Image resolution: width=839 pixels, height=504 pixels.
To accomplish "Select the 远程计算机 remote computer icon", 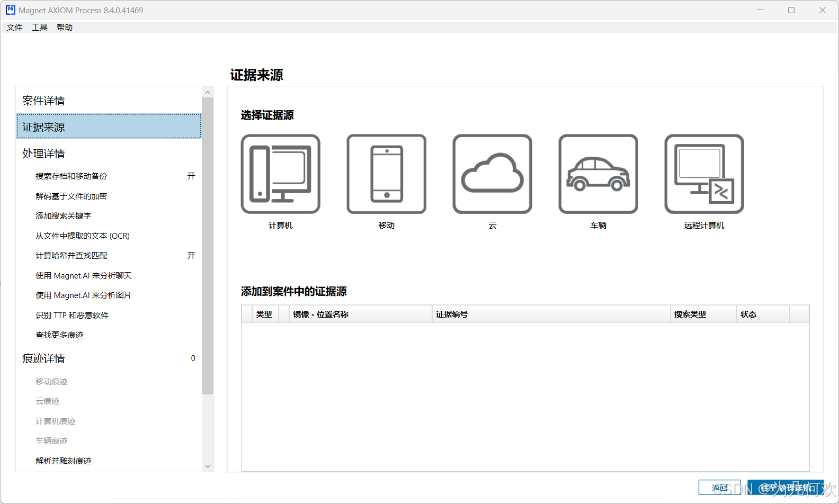I will pos(704,174).
